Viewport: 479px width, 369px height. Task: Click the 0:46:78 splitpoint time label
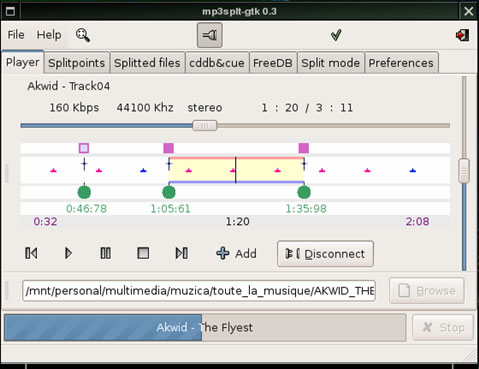[x=86, y=209]
